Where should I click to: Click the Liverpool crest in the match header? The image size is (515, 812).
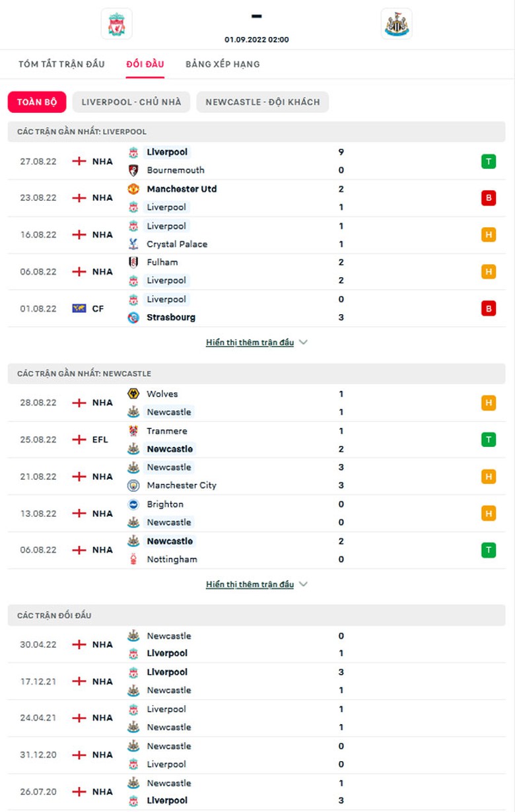click(116, 24)
